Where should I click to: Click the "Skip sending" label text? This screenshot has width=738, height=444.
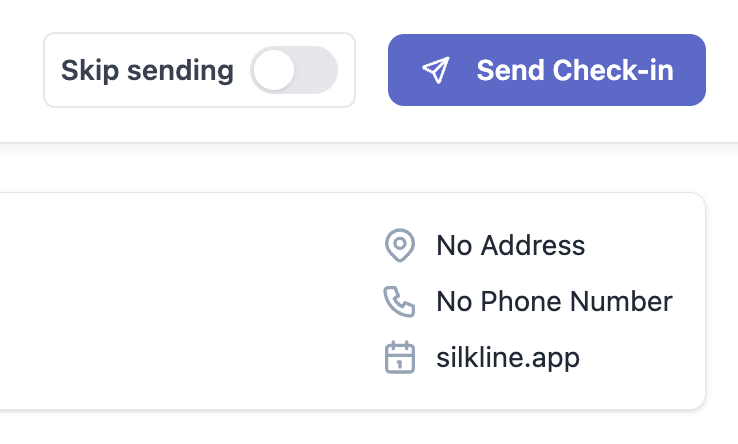[147, 70]
